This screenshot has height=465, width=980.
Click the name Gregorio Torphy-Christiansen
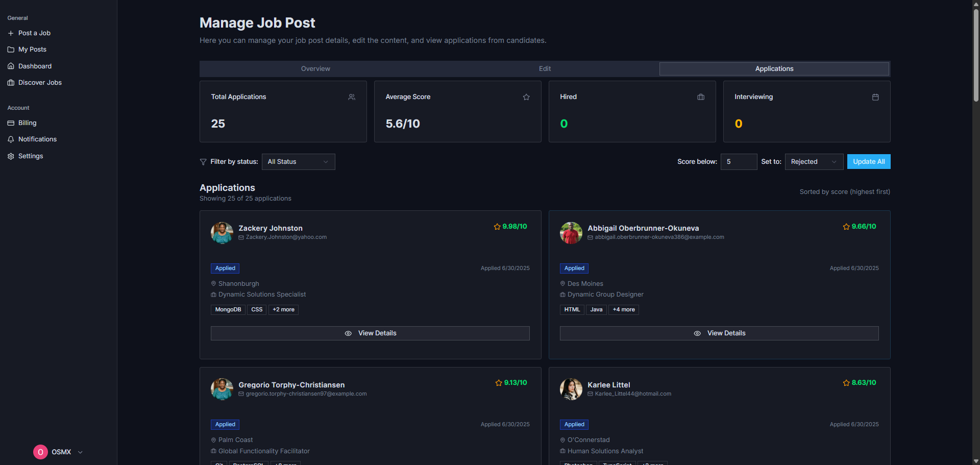(291, 385)
